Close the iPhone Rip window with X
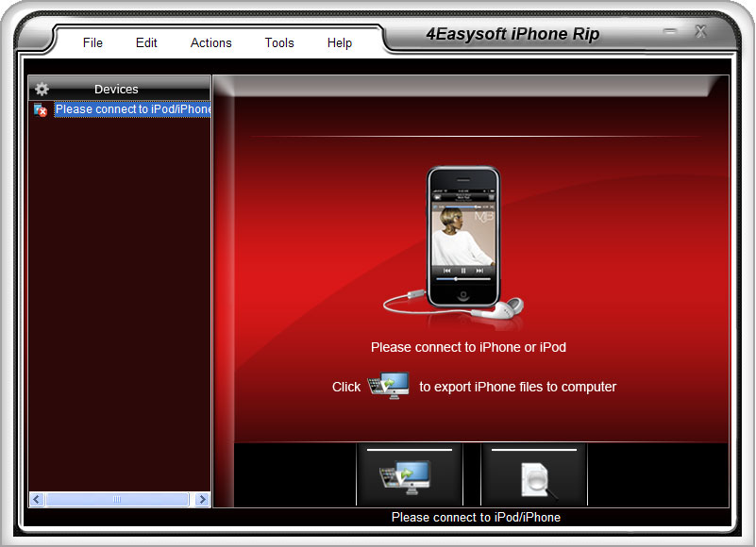This screenshot has height=547, width=756. (x=700, y=32)
